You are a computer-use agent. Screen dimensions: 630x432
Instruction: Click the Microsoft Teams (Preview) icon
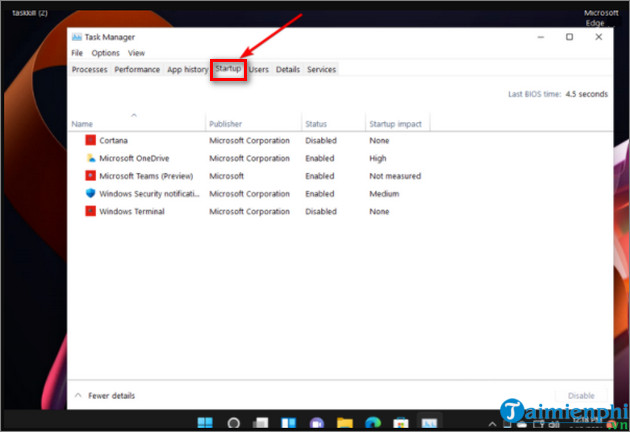90,176
